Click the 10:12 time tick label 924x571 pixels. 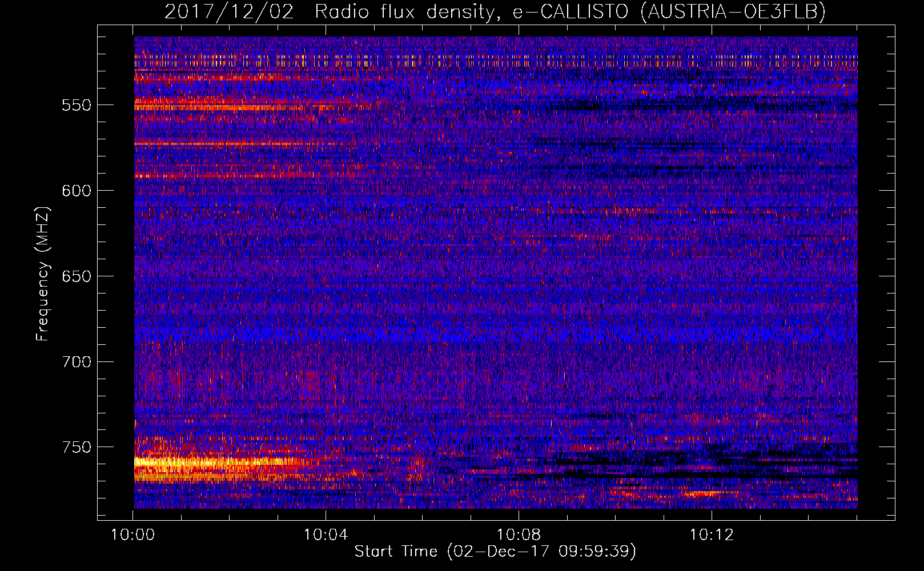(712, 535)
